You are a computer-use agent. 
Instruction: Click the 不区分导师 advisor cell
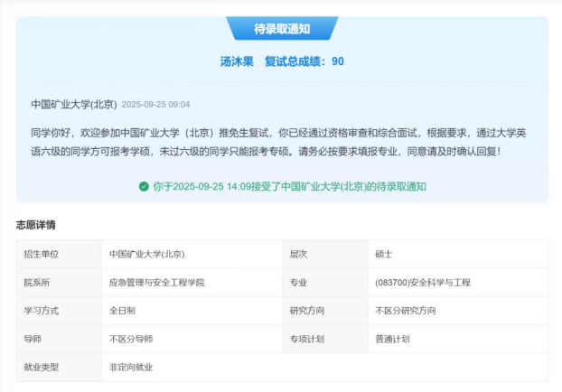tap(131, 339)
